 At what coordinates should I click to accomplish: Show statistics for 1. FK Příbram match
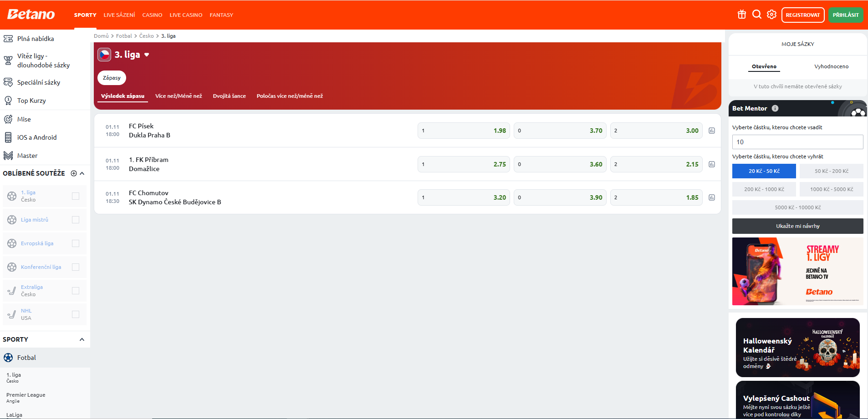pyautogui.click(x=712, y=164)
